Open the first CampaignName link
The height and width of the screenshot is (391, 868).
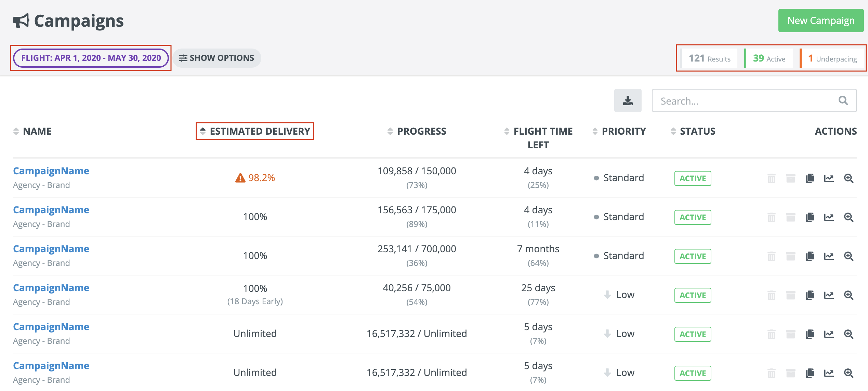tap(51, 171)
